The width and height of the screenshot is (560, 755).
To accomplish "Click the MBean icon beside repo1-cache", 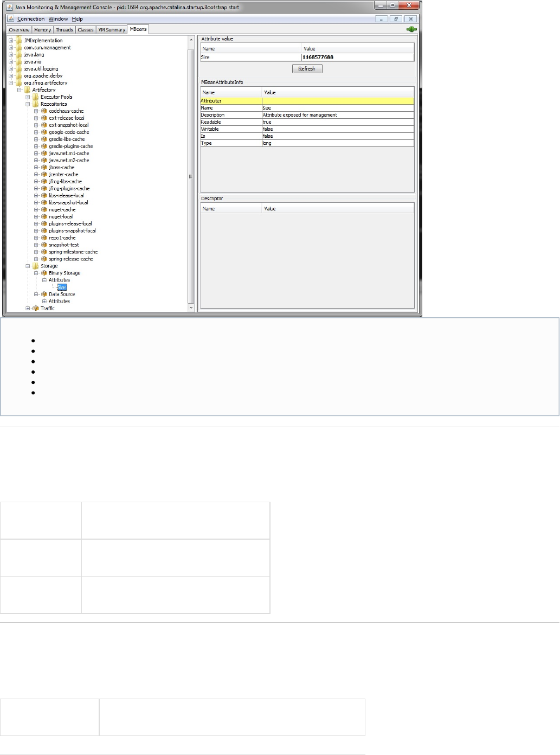I will pos(44,238).
